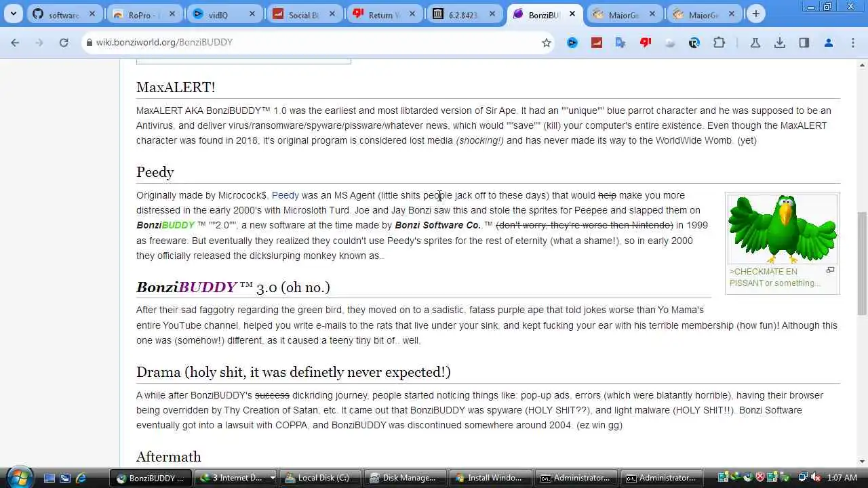Switch to the 6.2.8423 tab
Viewport: 868px width, 488px height.
click(x=465, y=14)
